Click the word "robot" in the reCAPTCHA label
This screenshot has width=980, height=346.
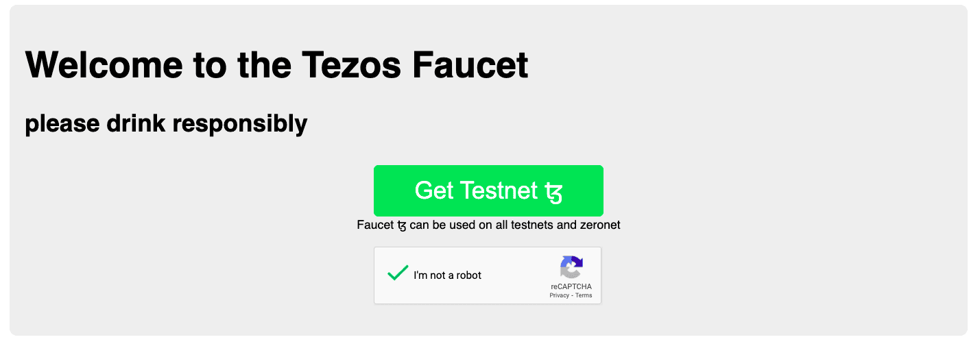467,275
